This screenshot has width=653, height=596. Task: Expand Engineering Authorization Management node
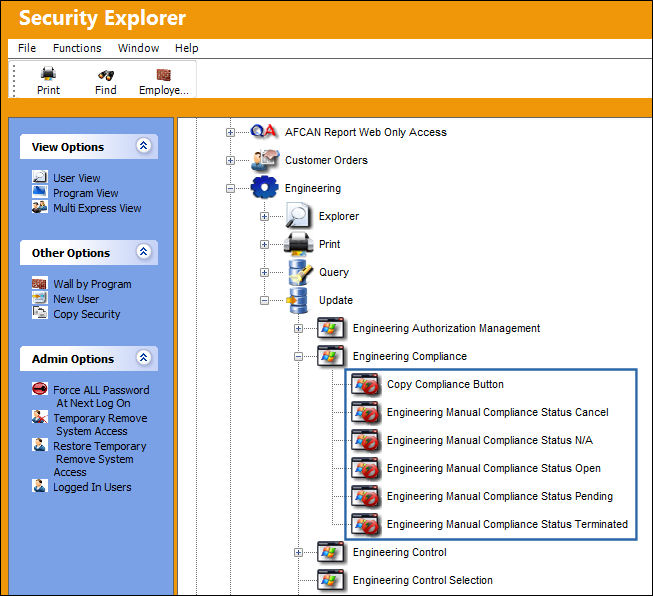(298, 329)
